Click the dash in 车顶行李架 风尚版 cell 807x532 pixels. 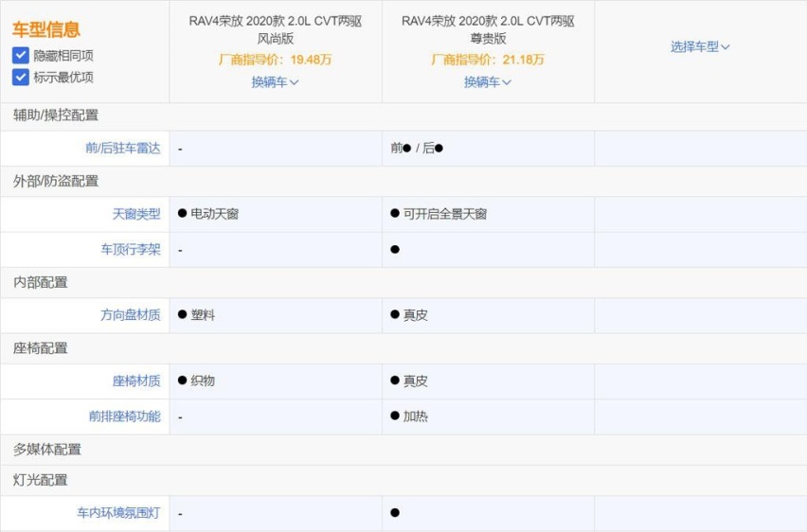(x=180, y=251)
